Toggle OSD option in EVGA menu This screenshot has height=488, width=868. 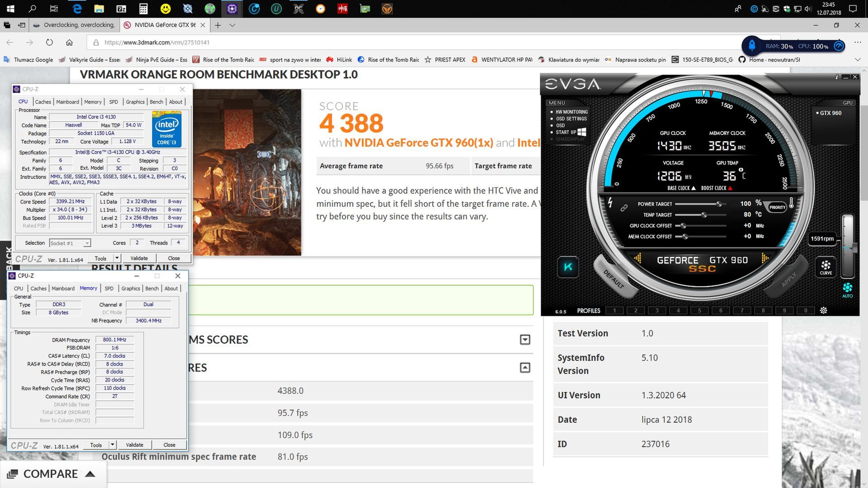[x=560, y=126]
